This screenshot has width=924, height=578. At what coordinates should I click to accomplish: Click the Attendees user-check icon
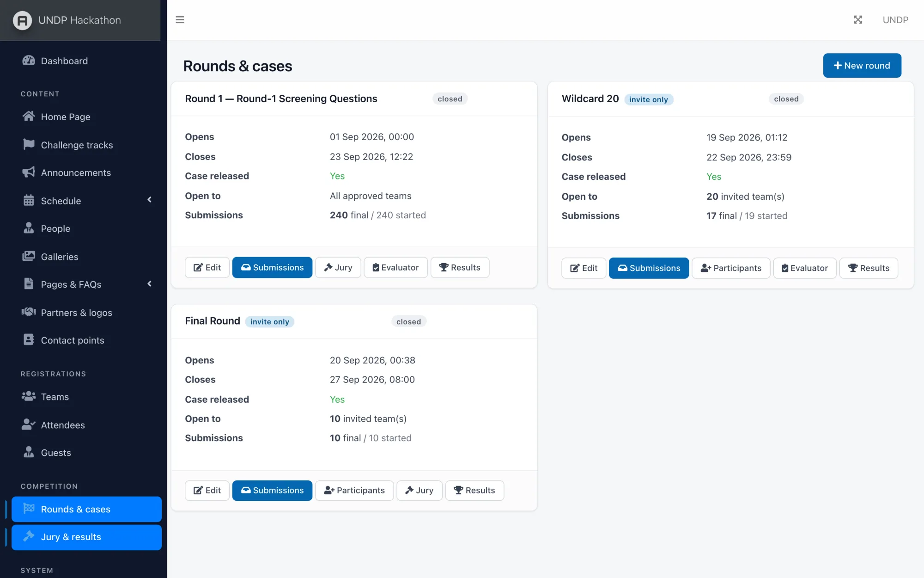[29, 424]
